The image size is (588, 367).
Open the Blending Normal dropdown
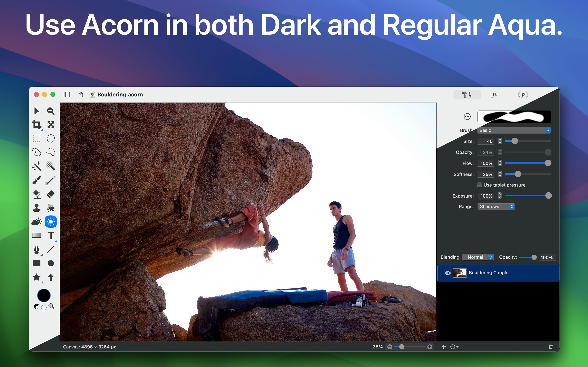click(x=478, y=257)
